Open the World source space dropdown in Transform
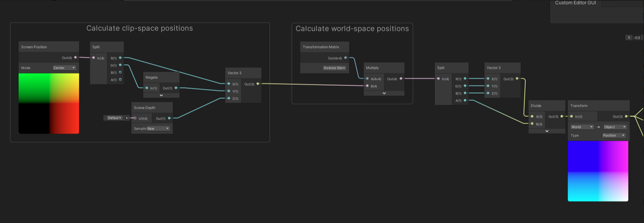 pos(582,127)
